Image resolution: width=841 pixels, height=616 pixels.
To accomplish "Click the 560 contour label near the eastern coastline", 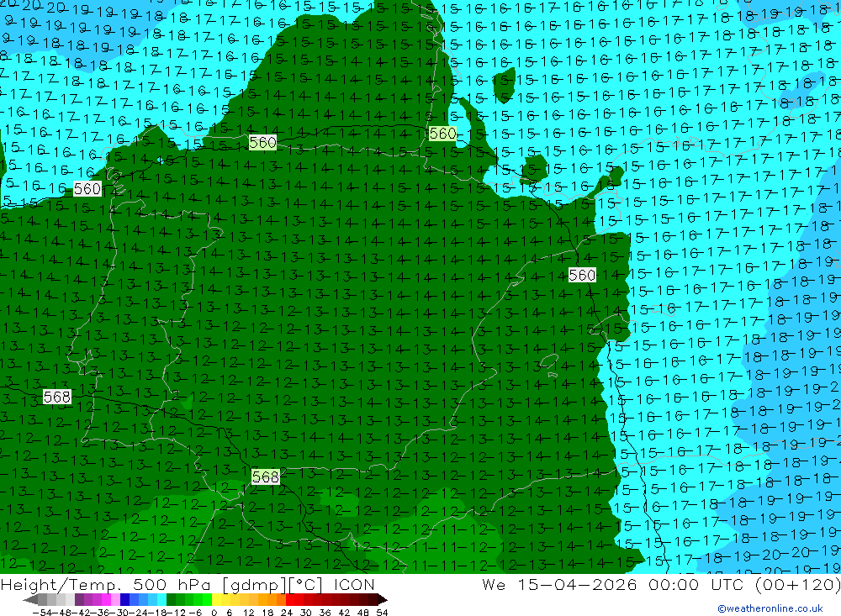I will click(582, 275).
